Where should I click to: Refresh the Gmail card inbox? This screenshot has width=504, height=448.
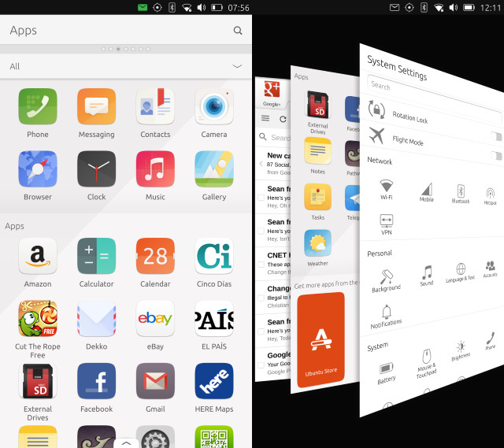click(x=283, y=119)
